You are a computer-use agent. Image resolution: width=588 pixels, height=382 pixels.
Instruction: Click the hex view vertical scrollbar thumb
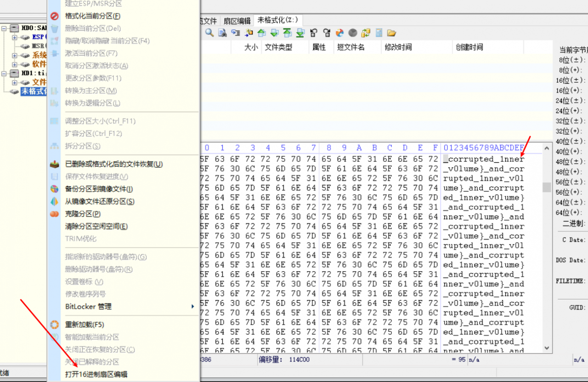tap(547, 187)
